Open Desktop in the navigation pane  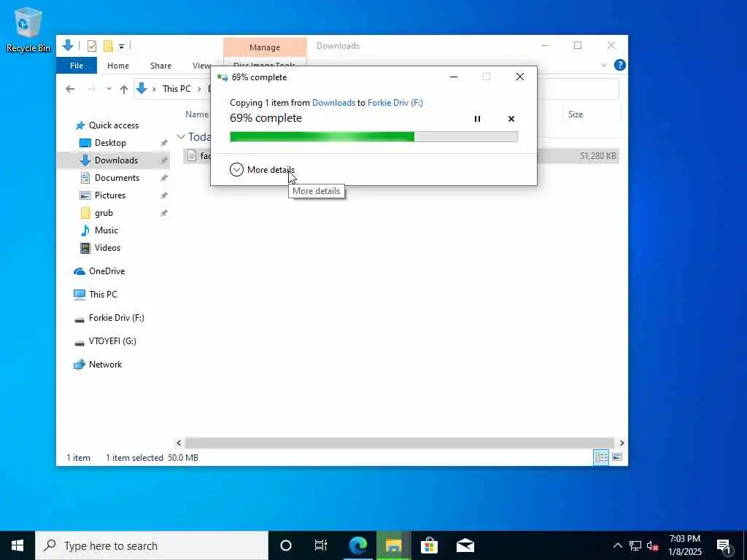110,143
